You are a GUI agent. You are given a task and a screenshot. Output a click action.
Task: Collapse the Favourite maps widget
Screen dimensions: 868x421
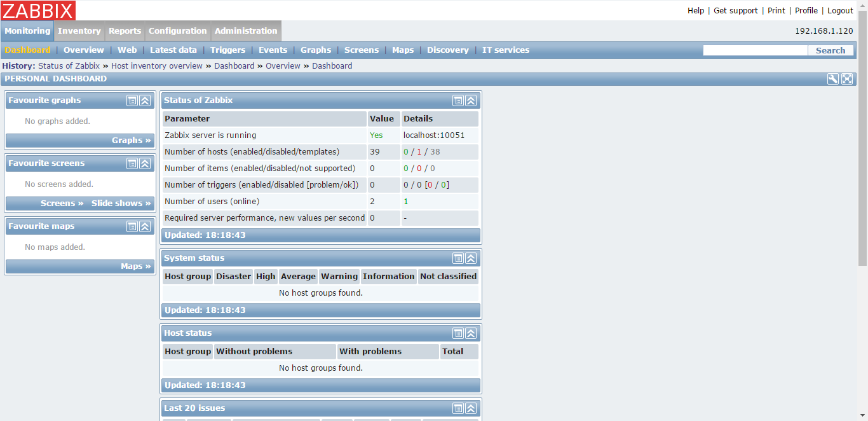[x=145, y=226]
